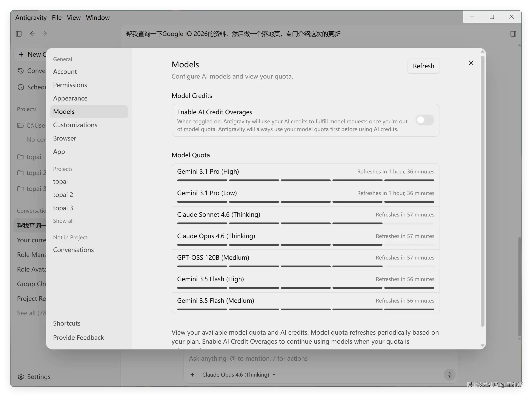Click the forward navigation arrow
This screenshot has width=532, height=397.
click(45, 34)
